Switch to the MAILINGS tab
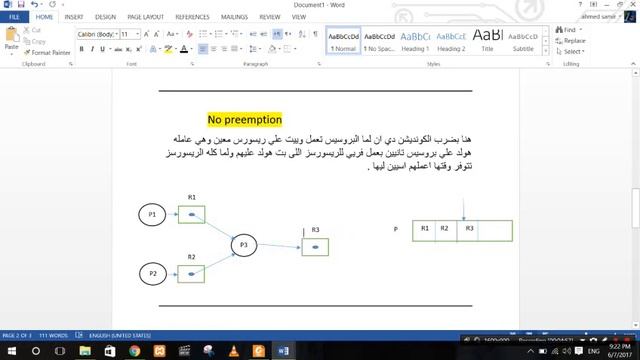 tap(234, 17)
